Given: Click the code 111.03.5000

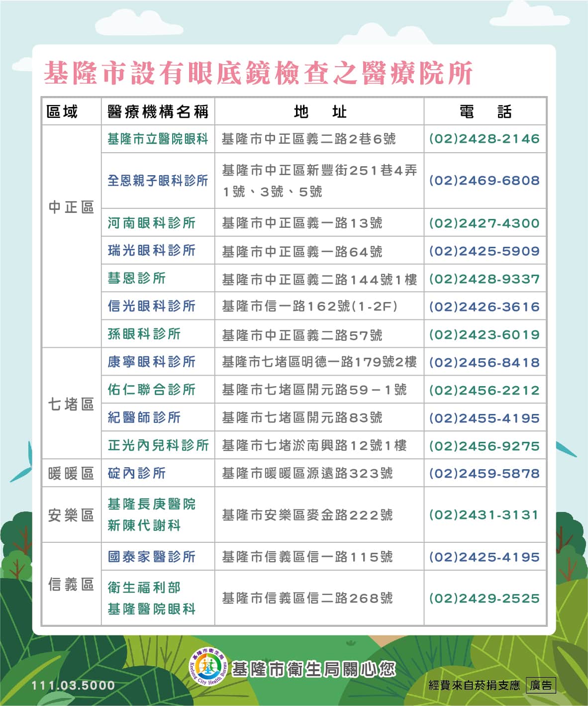Looking at the screenshot, I should click(x=73, y=686).
